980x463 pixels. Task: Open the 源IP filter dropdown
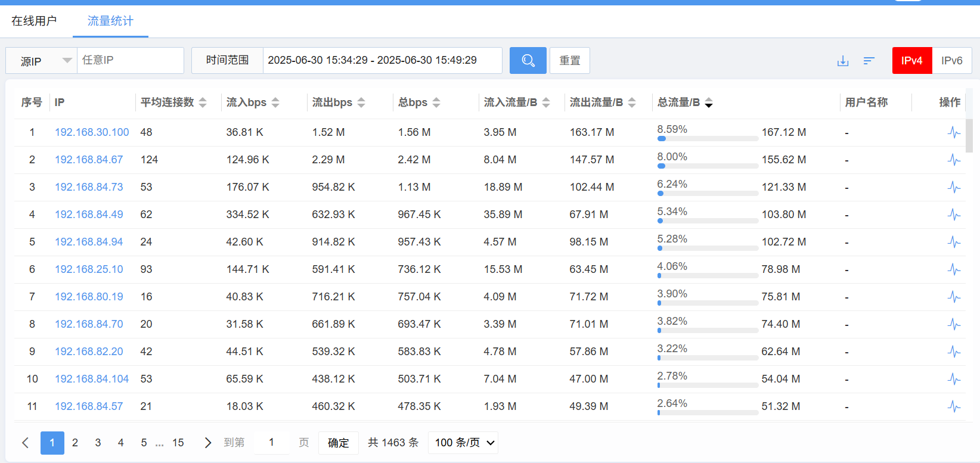click(x=42, y=60)
